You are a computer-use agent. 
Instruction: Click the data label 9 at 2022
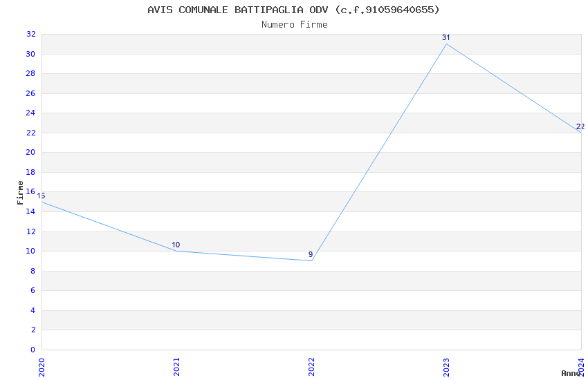click(311, 254)
